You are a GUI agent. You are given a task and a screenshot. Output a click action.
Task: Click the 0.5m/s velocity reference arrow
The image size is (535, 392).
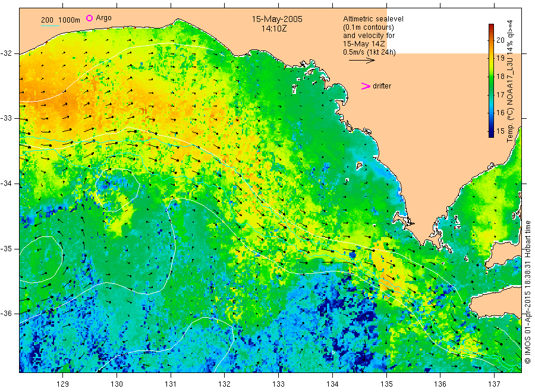(x=361, y=61)
